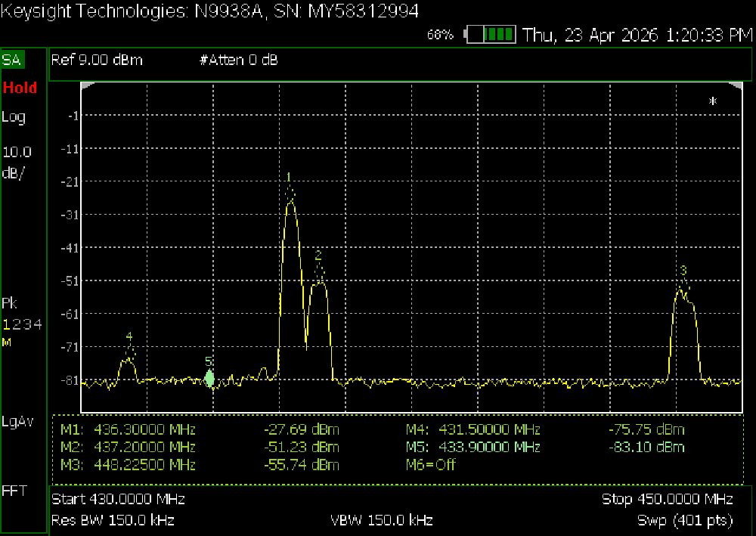The image size is (756, 536).
Task: Click the -41 y-axis label
Action: coord(70,248)
